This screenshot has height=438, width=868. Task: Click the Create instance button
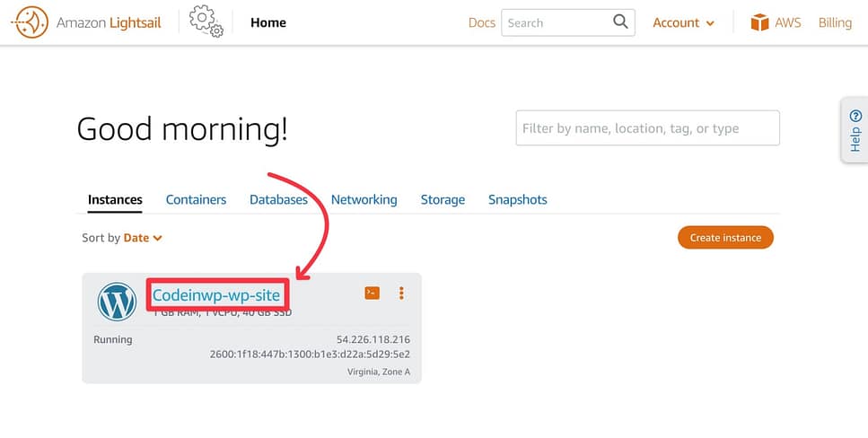click(725, 238)
